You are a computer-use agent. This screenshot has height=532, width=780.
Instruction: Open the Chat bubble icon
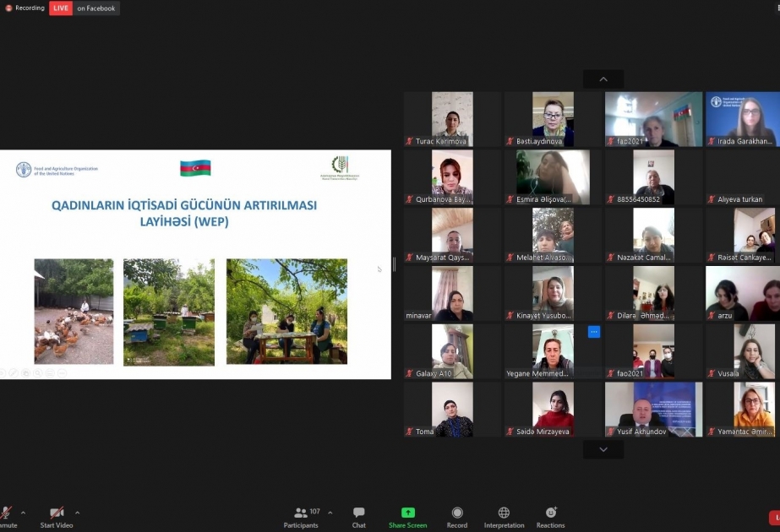click(x=358, y=512)
